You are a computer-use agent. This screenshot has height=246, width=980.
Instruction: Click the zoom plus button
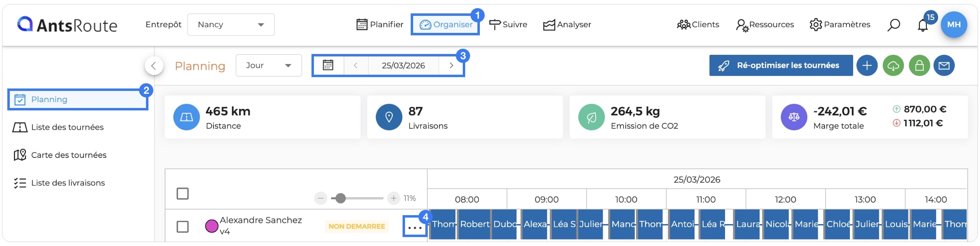point(393,198)
